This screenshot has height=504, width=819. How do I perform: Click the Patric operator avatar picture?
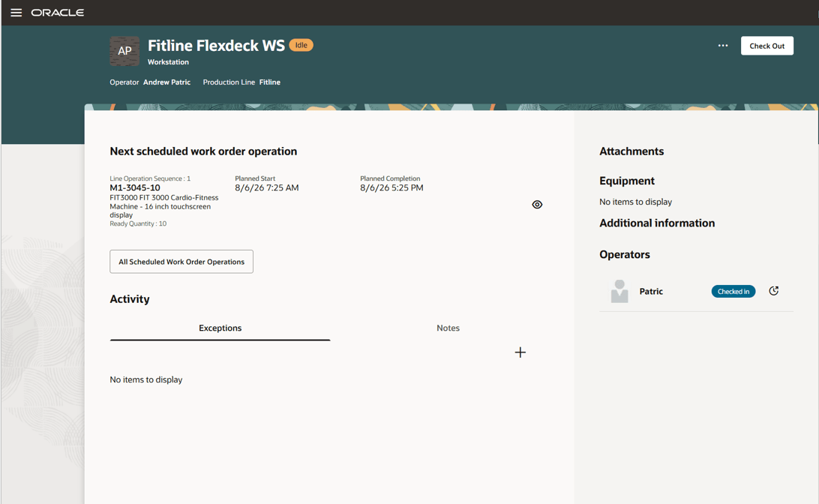point(619,292)
